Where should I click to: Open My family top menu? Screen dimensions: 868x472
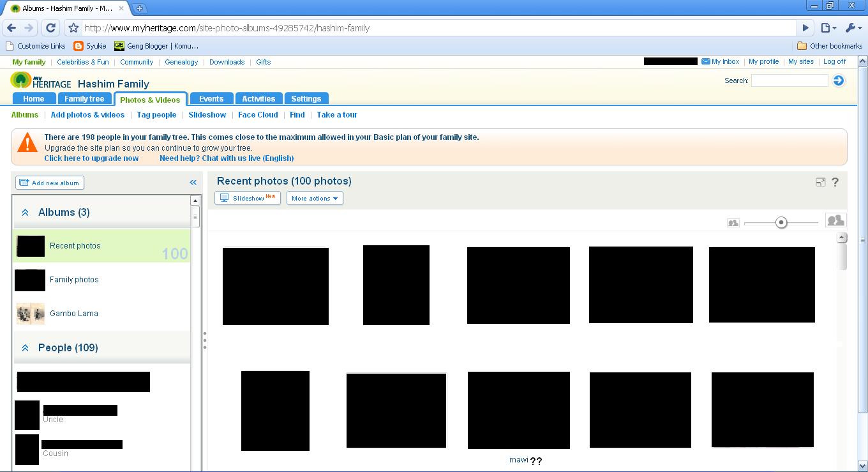tap(29, 63)
